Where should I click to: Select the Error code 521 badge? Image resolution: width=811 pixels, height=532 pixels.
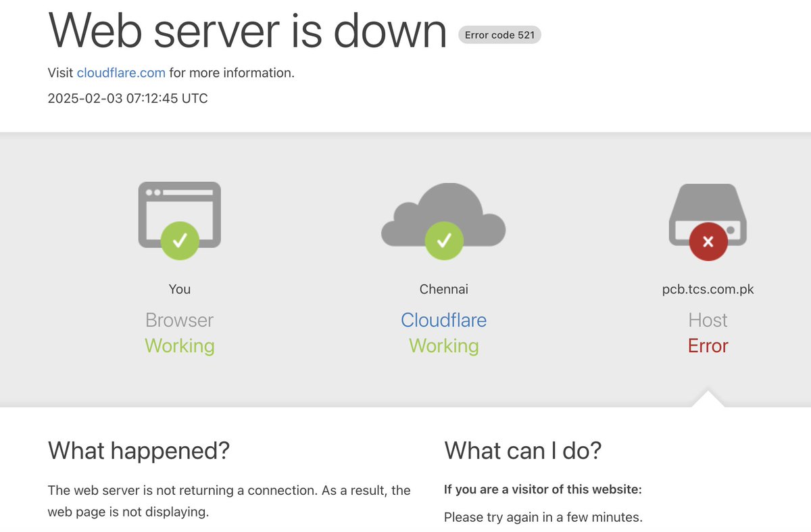(x=499, y=34)
